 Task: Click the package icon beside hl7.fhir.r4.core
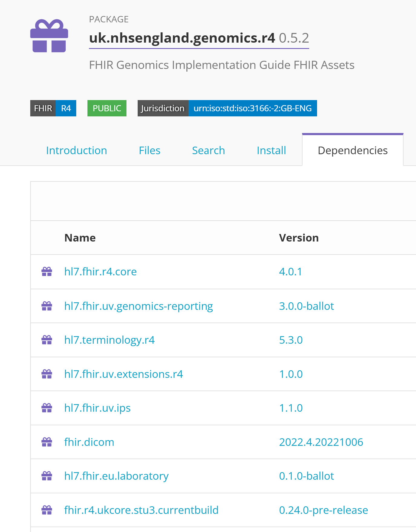tap(47, 272)
